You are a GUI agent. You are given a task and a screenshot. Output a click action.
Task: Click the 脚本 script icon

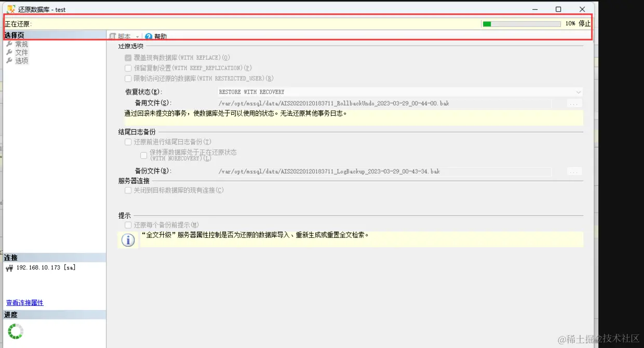[x=112, y=36]
